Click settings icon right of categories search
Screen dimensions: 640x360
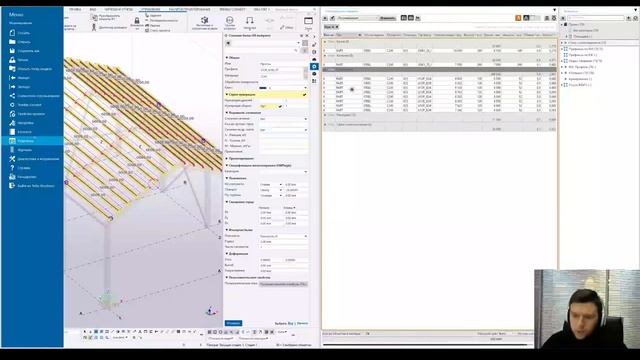pos(636,18)
